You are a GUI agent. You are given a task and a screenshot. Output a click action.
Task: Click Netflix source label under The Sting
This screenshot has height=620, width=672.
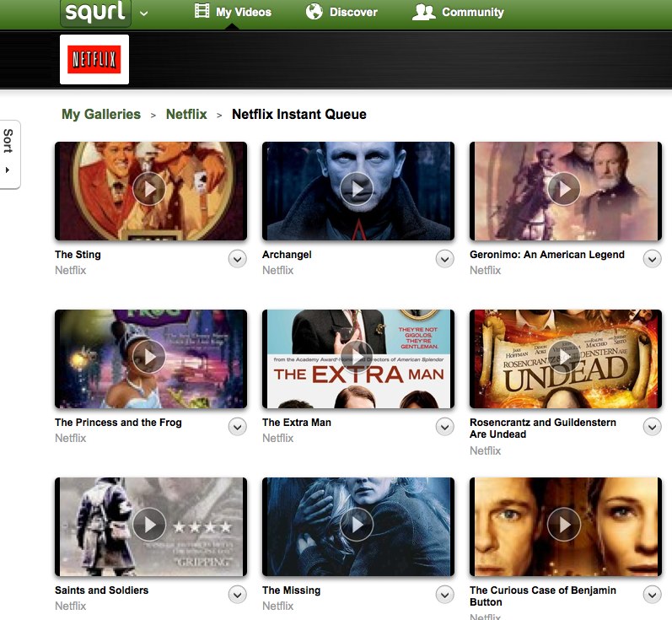[70, 270]
